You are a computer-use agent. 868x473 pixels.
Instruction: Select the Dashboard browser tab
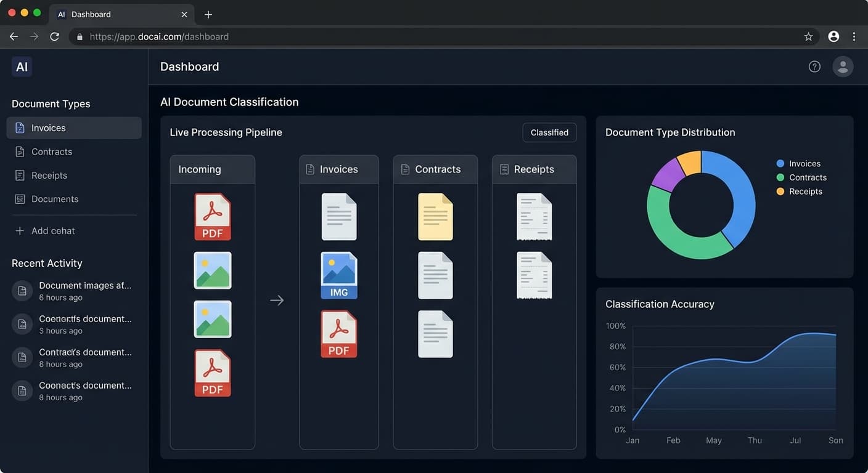pos(122,14)
